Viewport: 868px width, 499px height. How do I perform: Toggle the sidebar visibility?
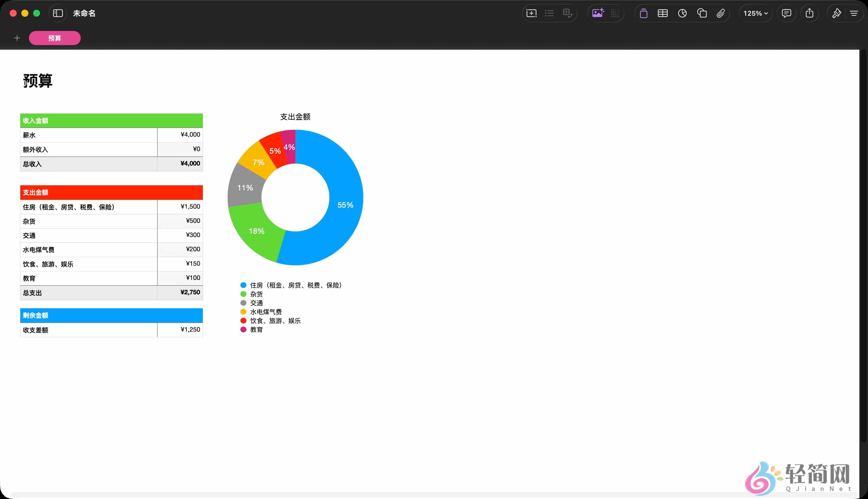coord(58,13)
